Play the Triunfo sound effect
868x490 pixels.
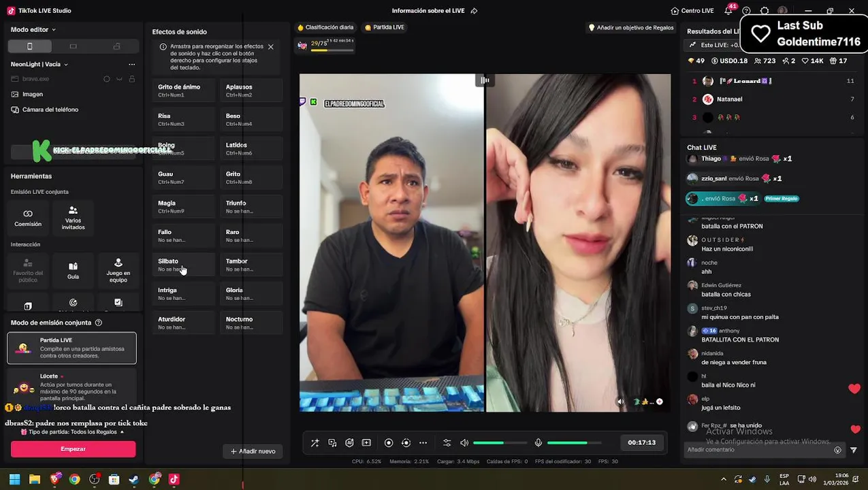tap(251, 207)
